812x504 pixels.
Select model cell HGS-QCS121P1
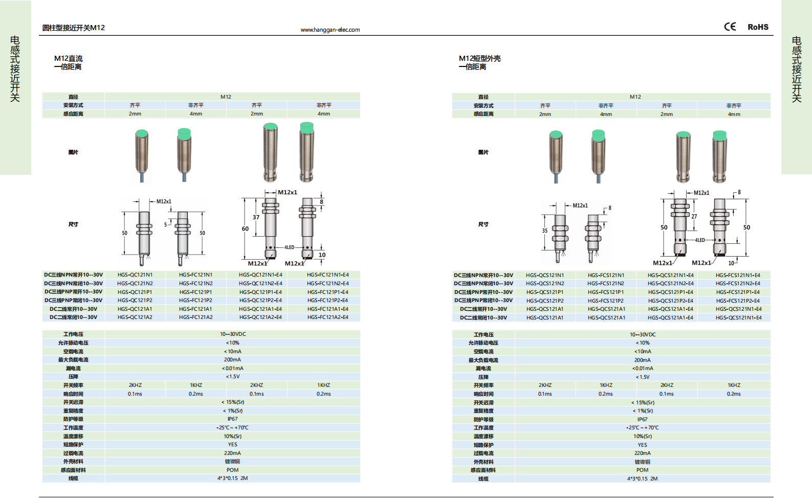[545, 292]
